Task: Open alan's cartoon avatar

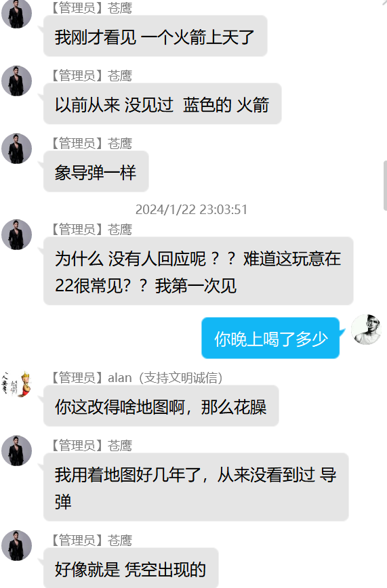Action: point(16,383)
